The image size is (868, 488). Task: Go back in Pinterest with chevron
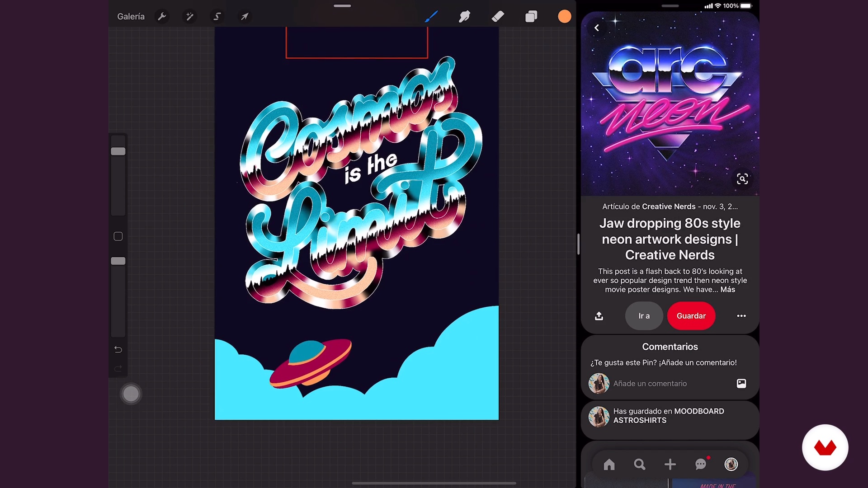pyautogui.click(x=597, y=28)
